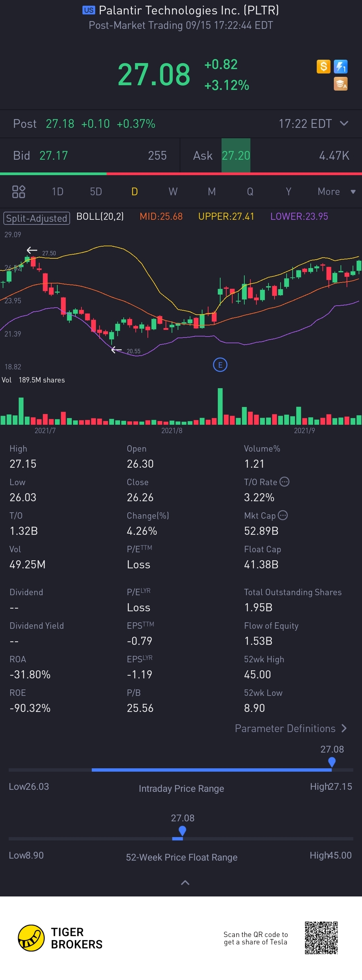This screenshot has width=362, height=980.
Task: Tap the orange stacked layers icon
Action: pos(340,84)
